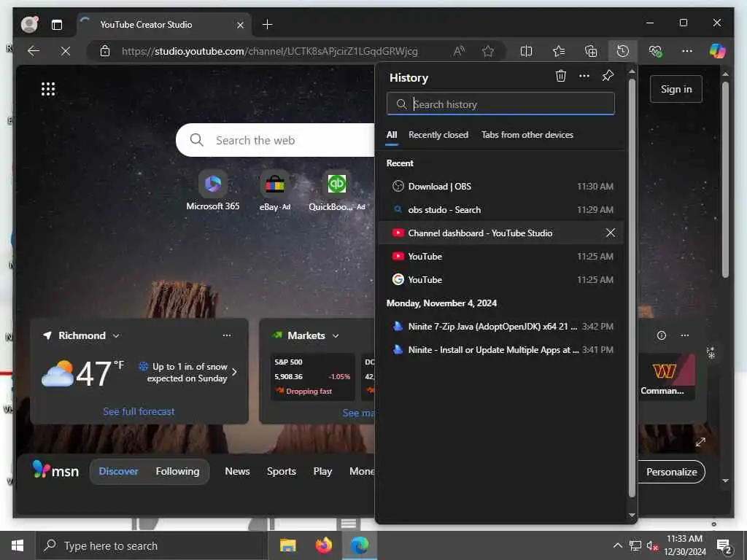Image resolution: width=747 pixels, height=560 pixels.
Task: Switch to Recently closed tab
Action: (x=438, y=135)
